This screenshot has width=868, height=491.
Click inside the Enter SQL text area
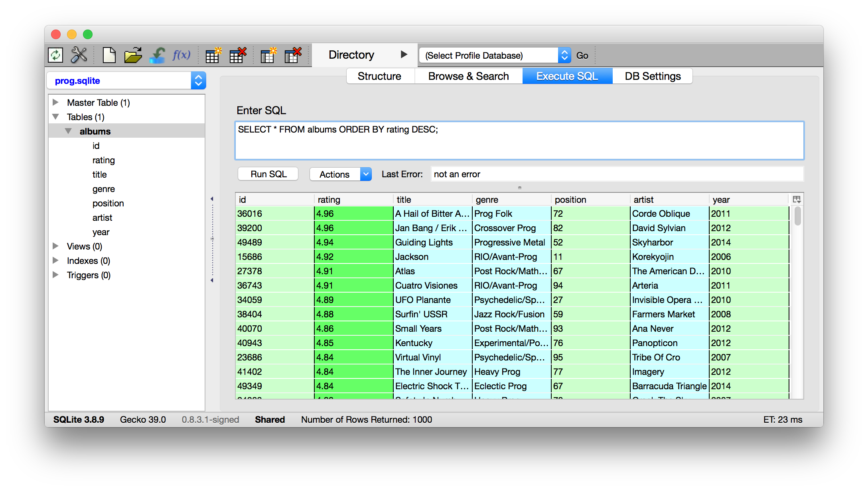[x=519, y=144]
